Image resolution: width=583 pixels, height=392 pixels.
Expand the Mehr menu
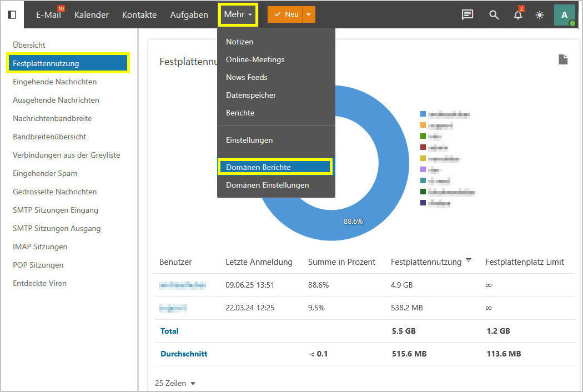(238, 14)
